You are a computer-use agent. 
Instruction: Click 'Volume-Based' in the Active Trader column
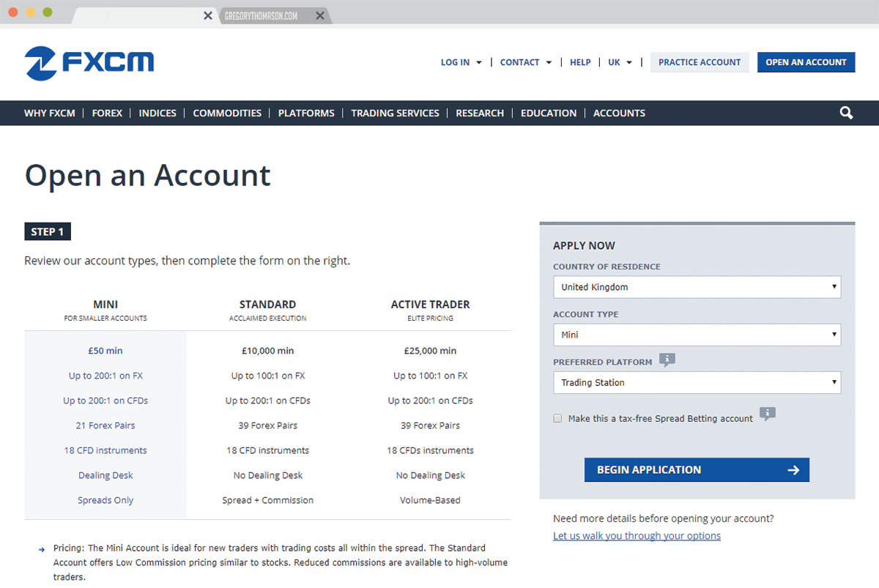430,500
